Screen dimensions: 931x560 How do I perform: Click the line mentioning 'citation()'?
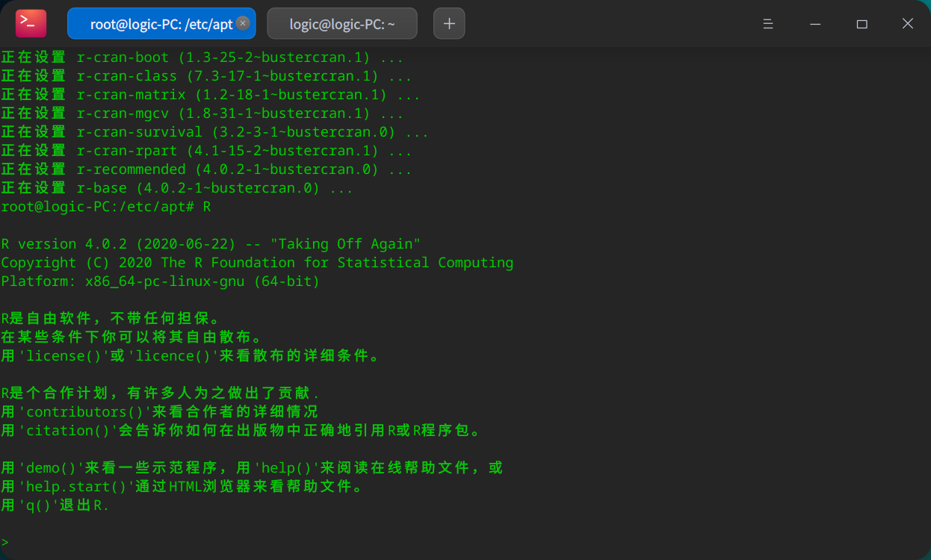point(241,431)
